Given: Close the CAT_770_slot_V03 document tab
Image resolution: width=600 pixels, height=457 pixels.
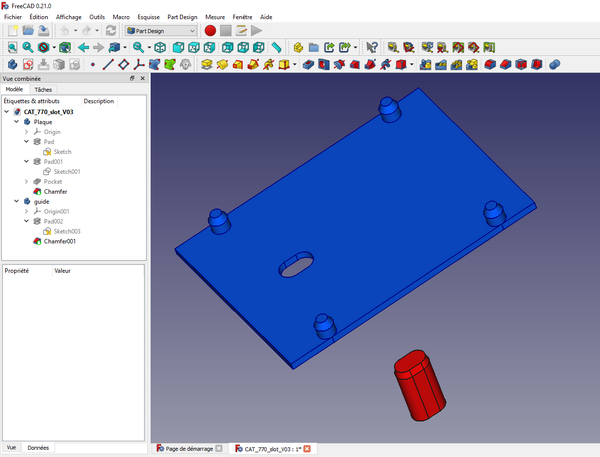Looking at the screenshot, I should (x=307, y=448).
